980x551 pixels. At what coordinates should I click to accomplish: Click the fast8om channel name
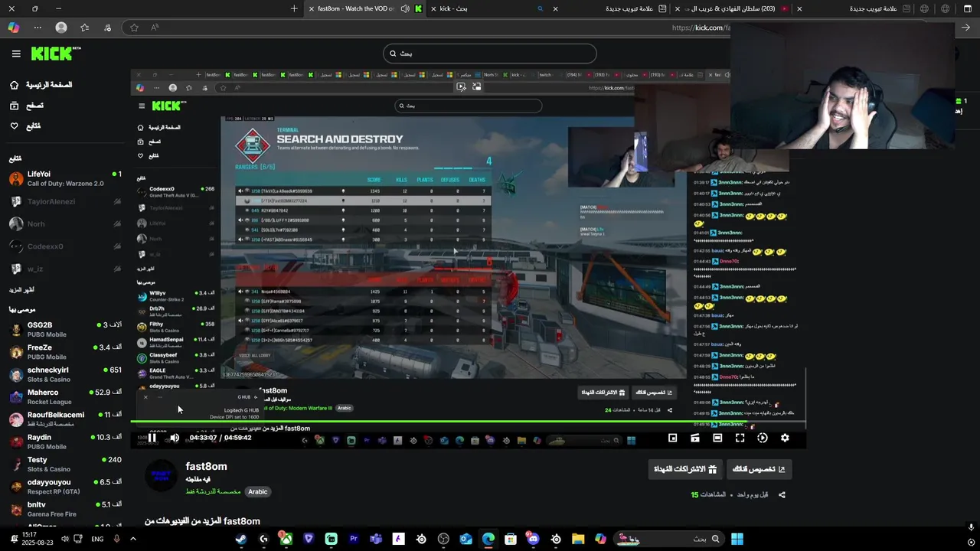click(206, 466)
